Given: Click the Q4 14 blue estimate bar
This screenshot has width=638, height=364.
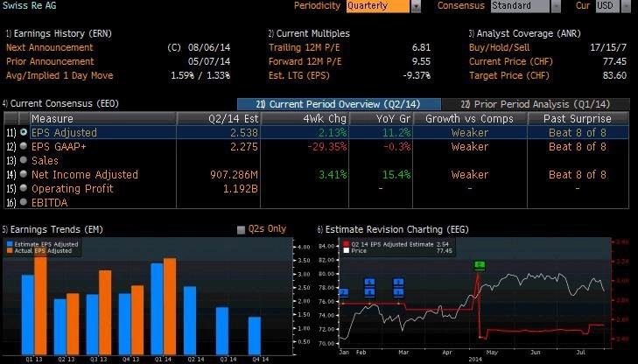Looking at the screenshot, I should [x=255, y=335].
